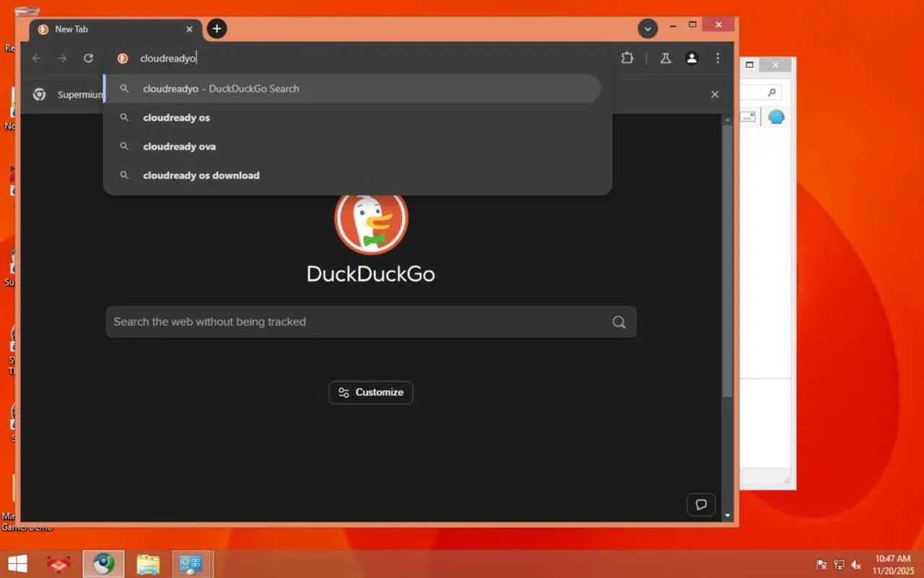Click the Supermium browser taskbar icon

(103, 564)
